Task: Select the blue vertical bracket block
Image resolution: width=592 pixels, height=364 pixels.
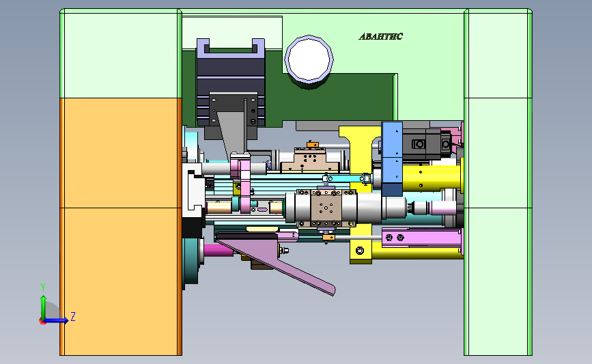Action: [392, 158]
